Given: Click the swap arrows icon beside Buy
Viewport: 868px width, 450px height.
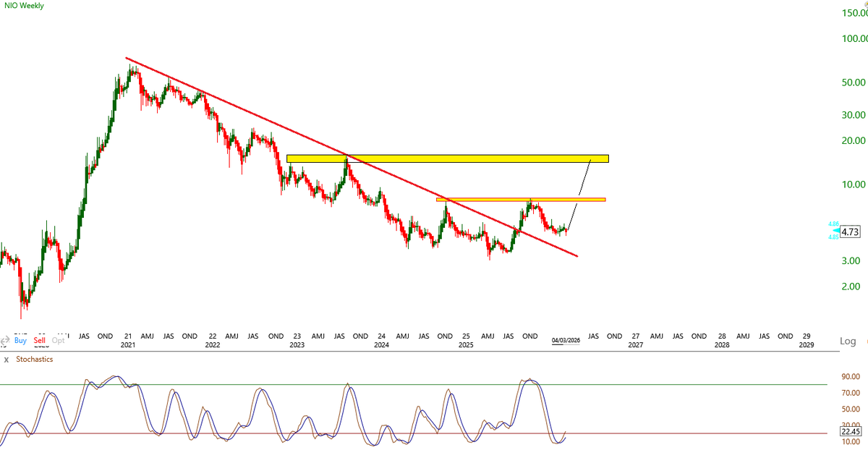Looking at the screenshot, I should tap(5, 340).
